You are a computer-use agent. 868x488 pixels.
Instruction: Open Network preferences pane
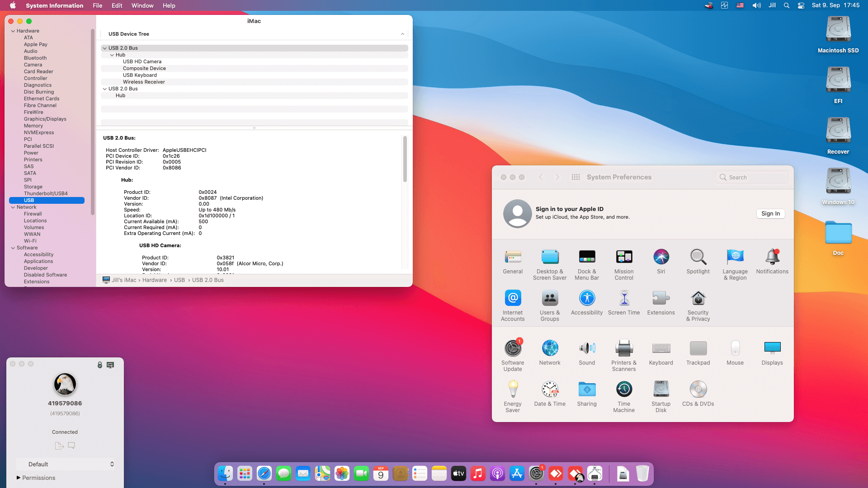[550, 353]
